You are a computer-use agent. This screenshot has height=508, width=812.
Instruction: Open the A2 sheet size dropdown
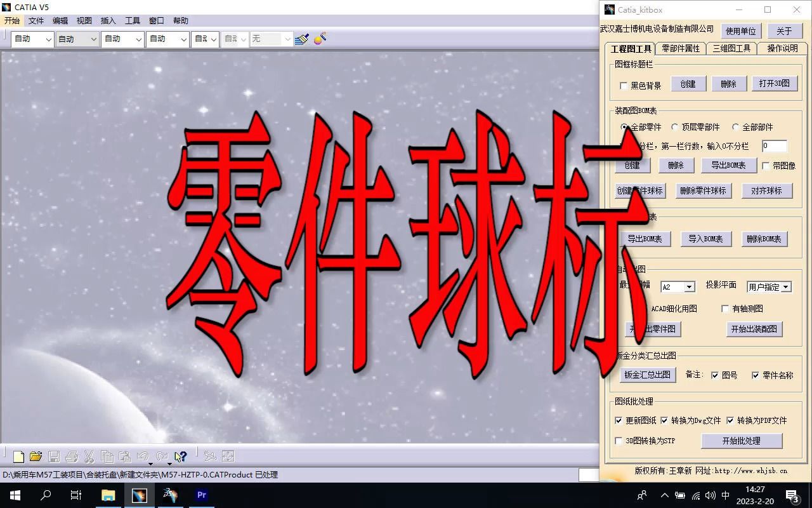click(x=678, y=287)
